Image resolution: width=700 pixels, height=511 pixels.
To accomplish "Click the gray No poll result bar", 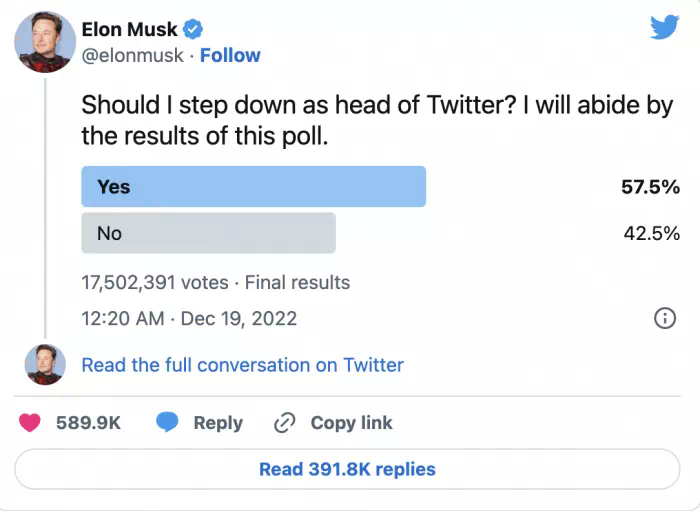I will pyautogui.click(x=208, y=233).
